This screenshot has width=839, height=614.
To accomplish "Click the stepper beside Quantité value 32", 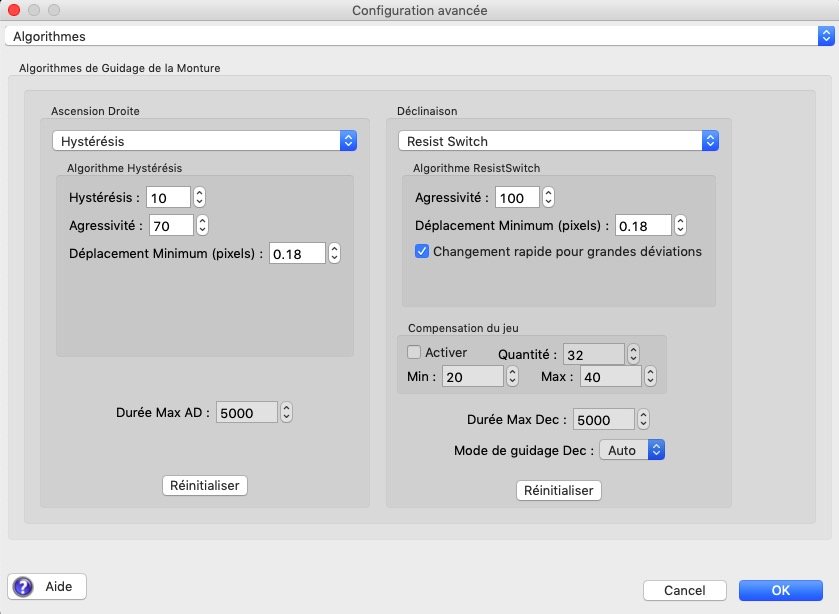I will 634,354.
